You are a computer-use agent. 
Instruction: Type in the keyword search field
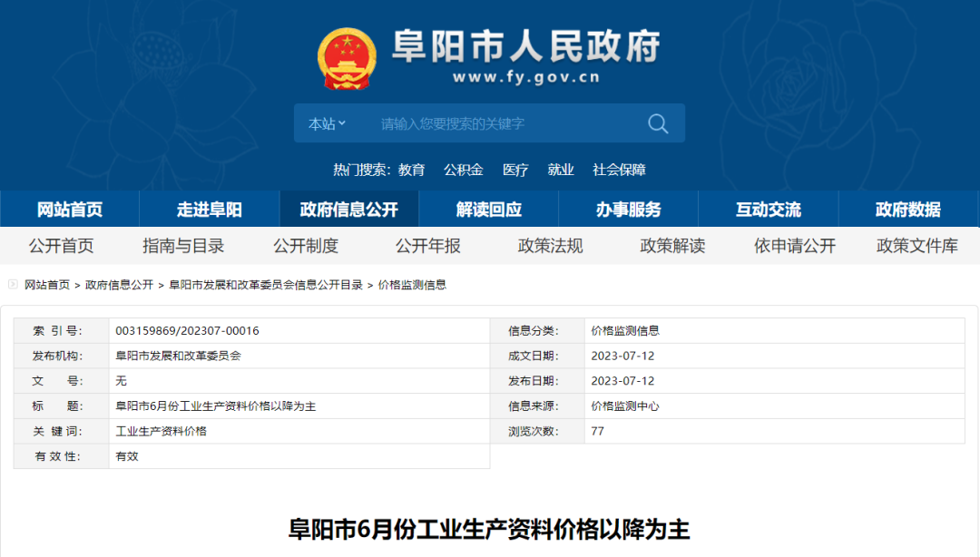[x=499, y=123]
